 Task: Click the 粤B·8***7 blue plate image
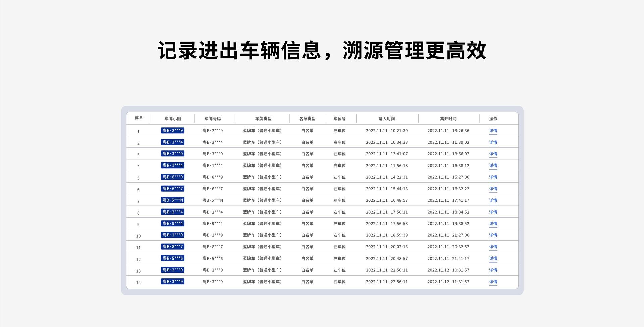pyautogui.click(x=172, y=247)
